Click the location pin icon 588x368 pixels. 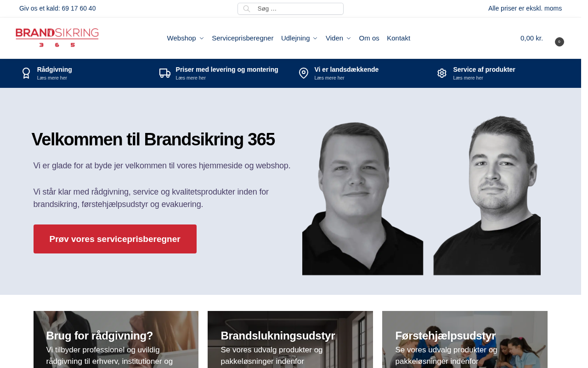304,73
